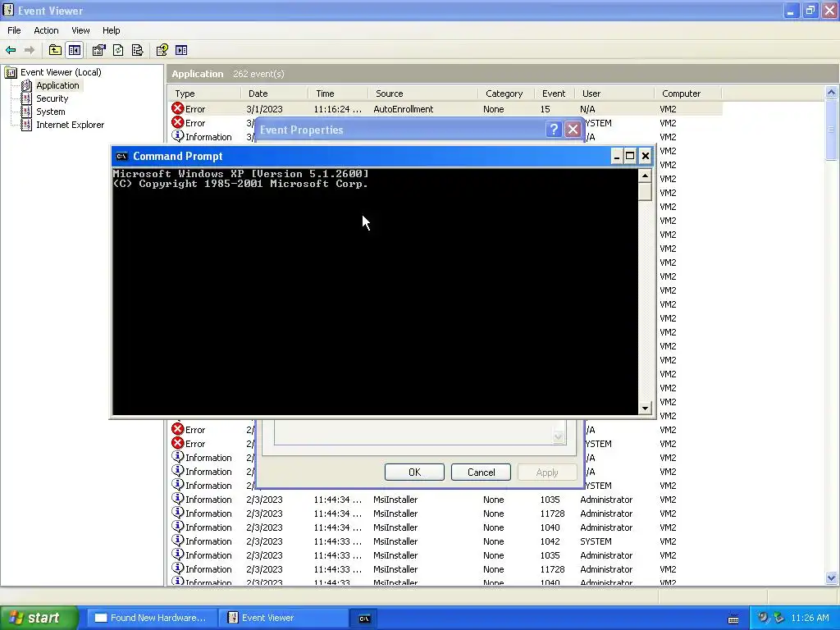Viewport: 840px width, 630px height.
Task: Select MsiInstaller event 1042 SYSTEM row
Action: point(445,541)
